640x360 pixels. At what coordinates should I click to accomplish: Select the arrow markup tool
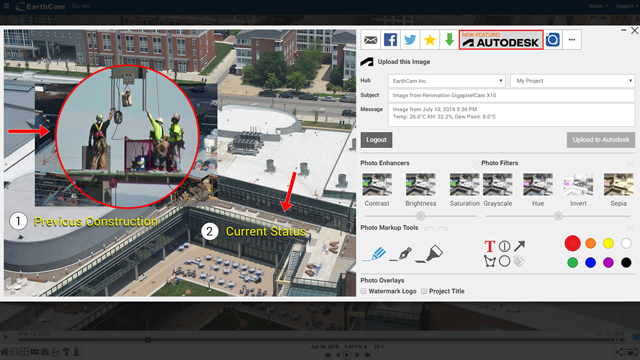pyautogui.click(x=520, y=246)
